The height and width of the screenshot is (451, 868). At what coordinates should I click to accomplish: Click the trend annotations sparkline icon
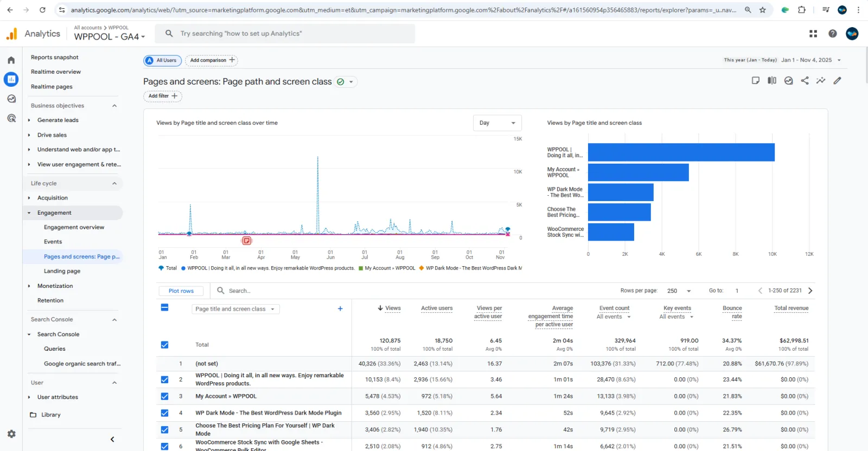(821, 81)
